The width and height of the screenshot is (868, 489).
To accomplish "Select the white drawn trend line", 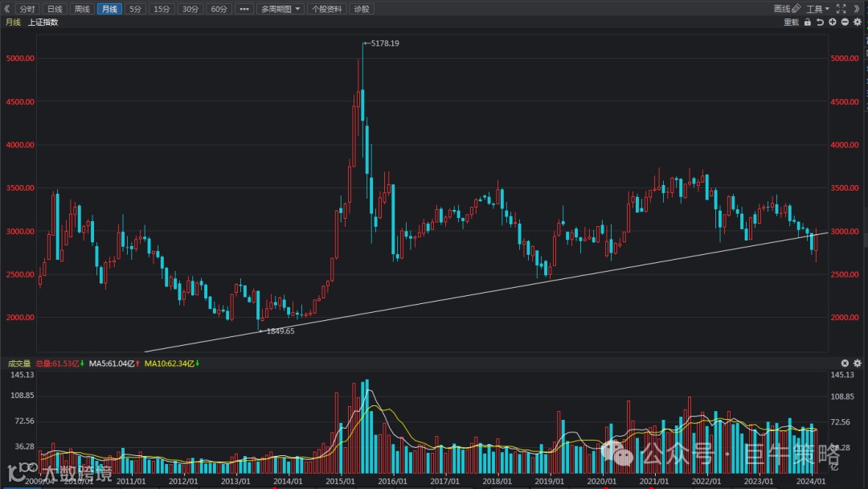I will (486, 292).
